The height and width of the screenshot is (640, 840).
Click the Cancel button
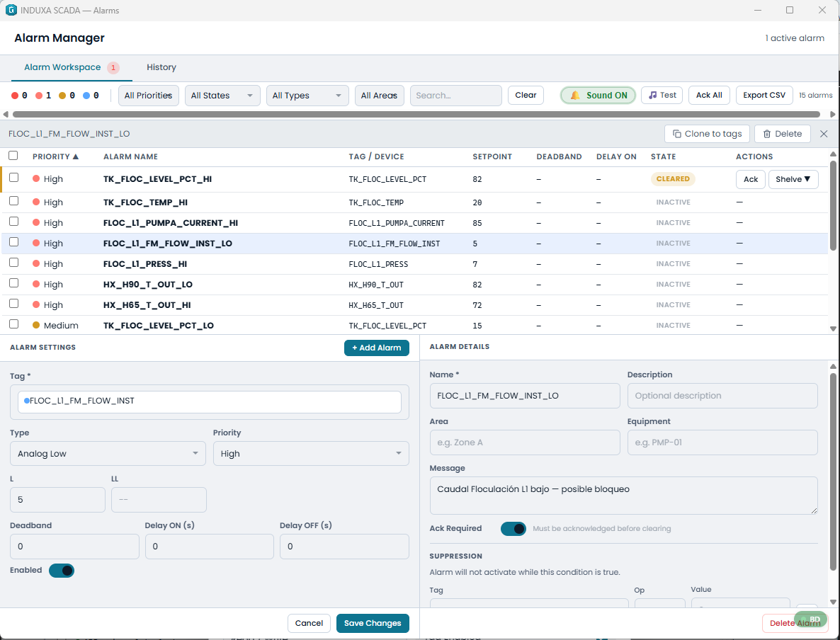(309, 624)
